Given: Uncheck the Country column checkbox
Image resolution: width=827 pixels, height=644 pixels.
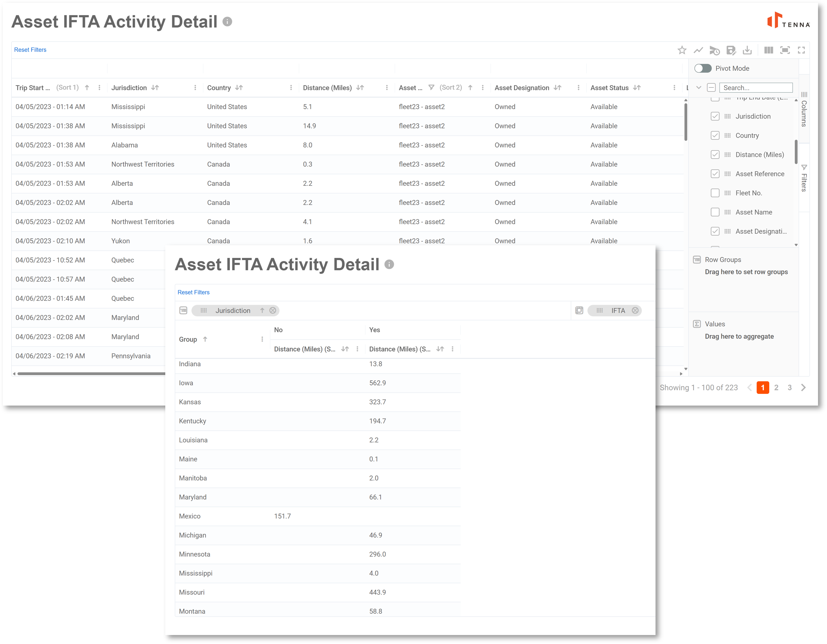Looking at the screenshot, I should [715, 135].
